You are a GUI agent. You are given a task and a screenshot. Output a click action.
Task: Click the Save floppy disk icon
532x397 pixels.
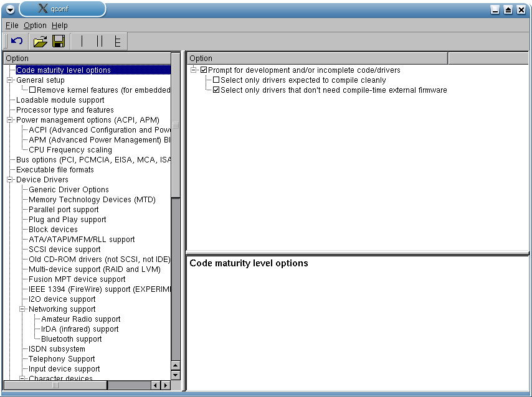(x=59, y=42)
